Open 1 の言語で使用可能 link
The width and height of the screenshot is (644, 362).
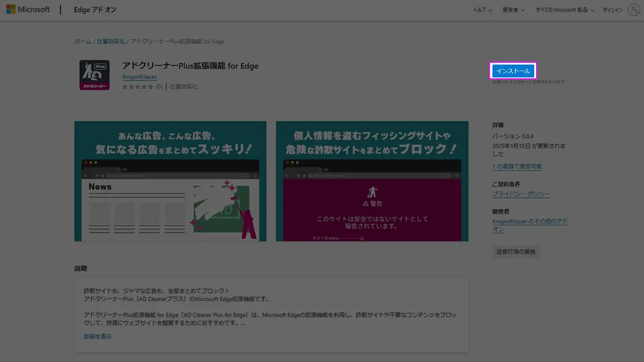pyautogui.click(x=517, y=166)
